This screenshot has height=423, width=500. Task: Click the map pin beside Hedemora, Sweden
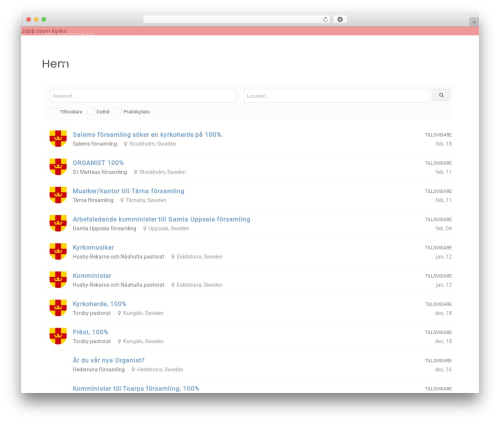tap(133, 370)
